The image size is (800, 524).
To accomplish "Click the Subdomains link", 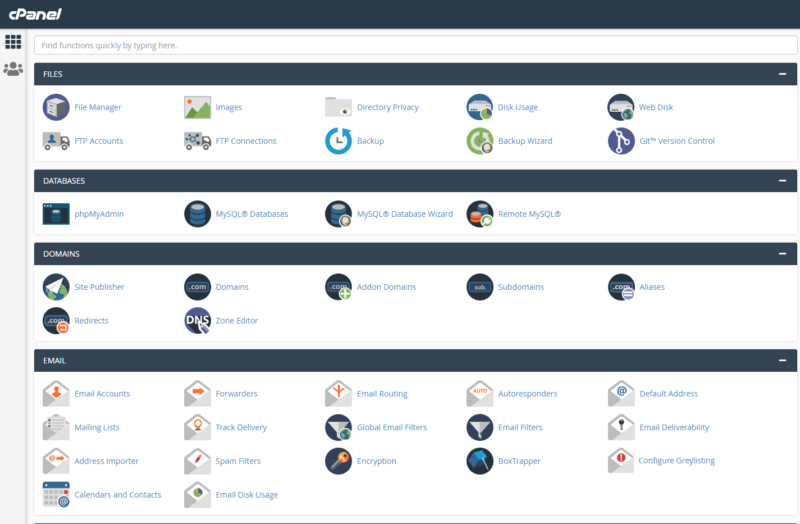I will [520, 287].
